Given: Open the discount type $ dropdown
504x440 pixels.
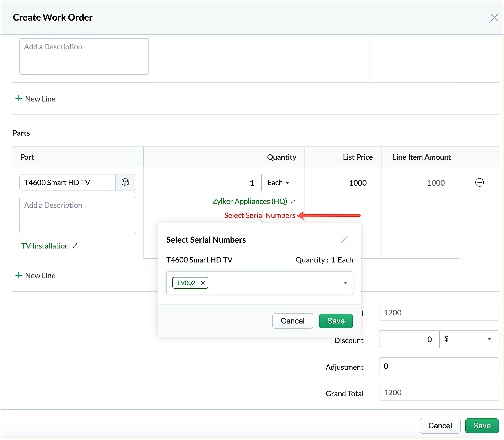Looking at the screenshot, I should click(x=469, y=339).
